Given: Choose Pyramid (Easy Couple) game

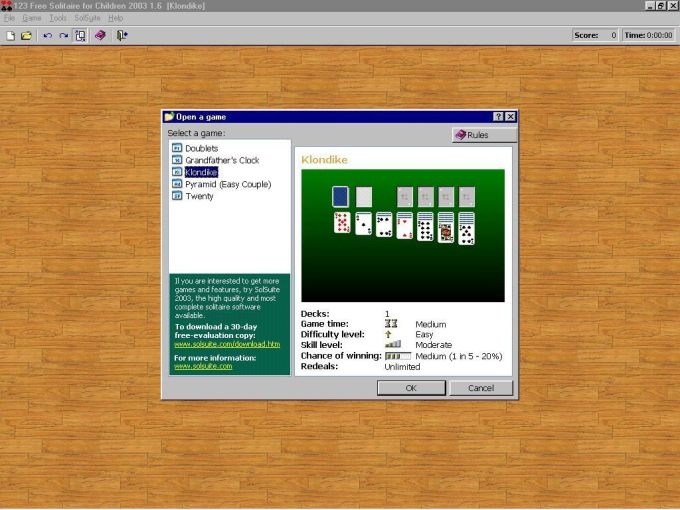Looking at the screenshot, I should [227, 184].
